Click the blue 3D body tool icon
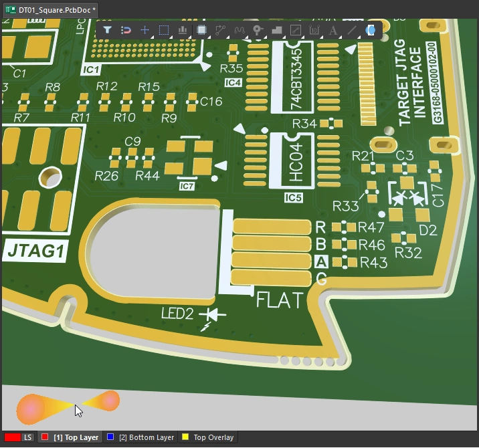Viewport: 479px width, 448px height. 370,30
